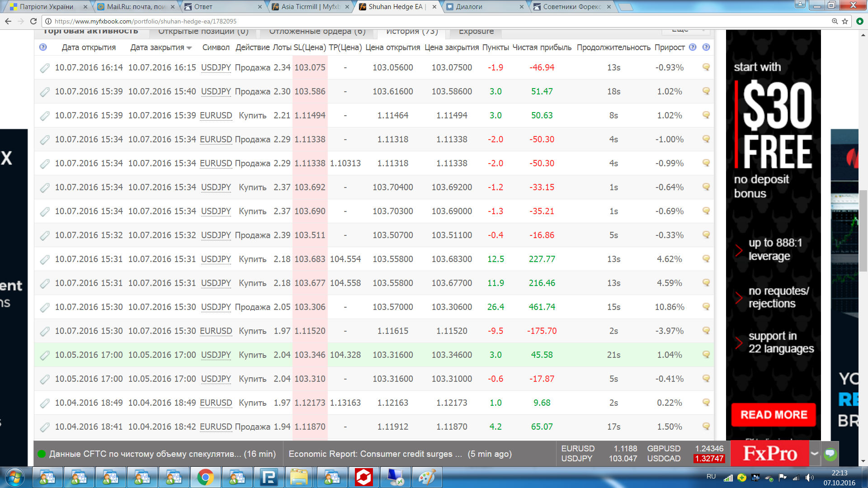Reload the page with the browser refresh button

pyautogui.click(x=33, y=21)
